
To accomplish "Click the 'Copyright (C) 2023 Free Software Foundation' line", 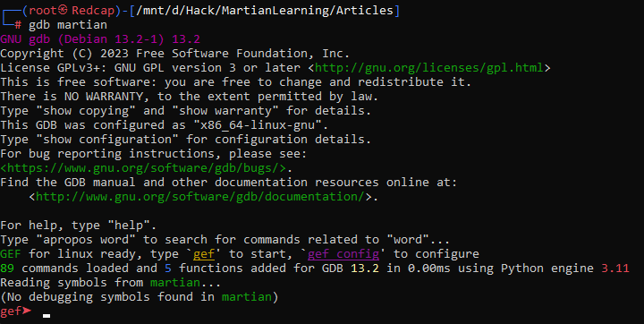I will click(x=174, y=54).
